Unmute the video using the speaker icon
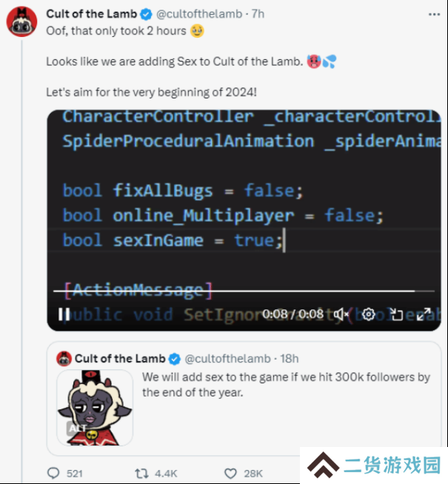Image resolution: width=448 pixels, height=484 pixels. [341, 315]
